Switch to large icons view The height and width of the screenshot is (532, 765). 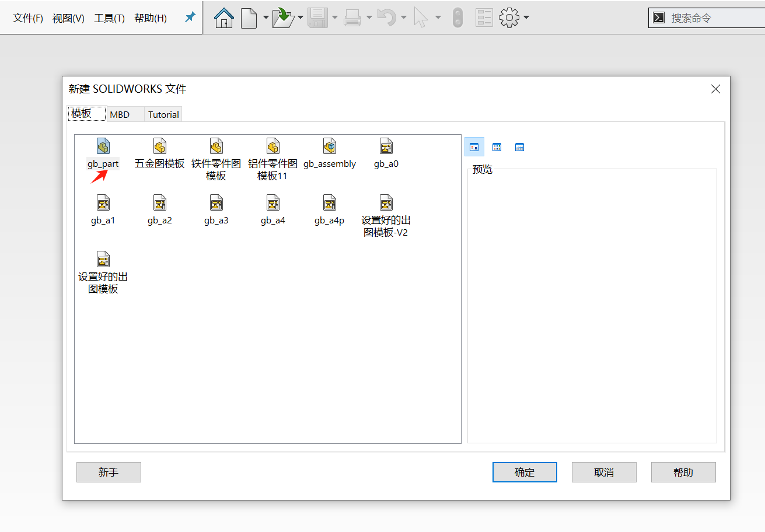click(474, 147)
